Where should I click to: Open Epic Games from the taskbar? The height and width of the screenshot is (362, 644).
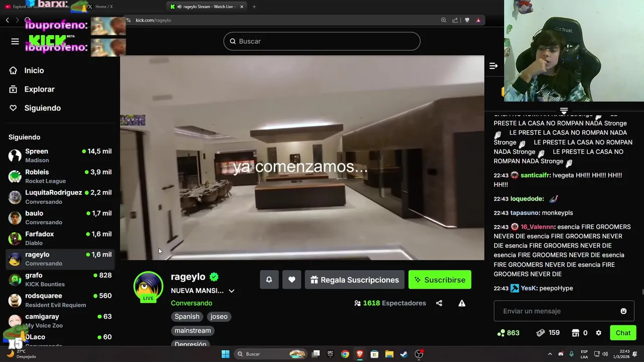[330, 354]
